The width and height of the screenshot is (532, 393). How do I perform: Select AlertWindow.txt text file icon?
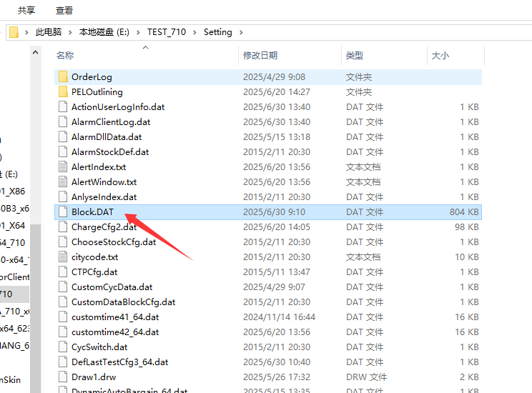(x=63, y=181)
